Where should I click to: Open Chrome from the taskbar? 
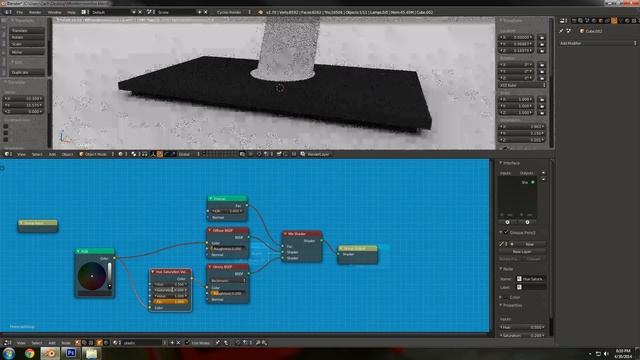[29, 353]
